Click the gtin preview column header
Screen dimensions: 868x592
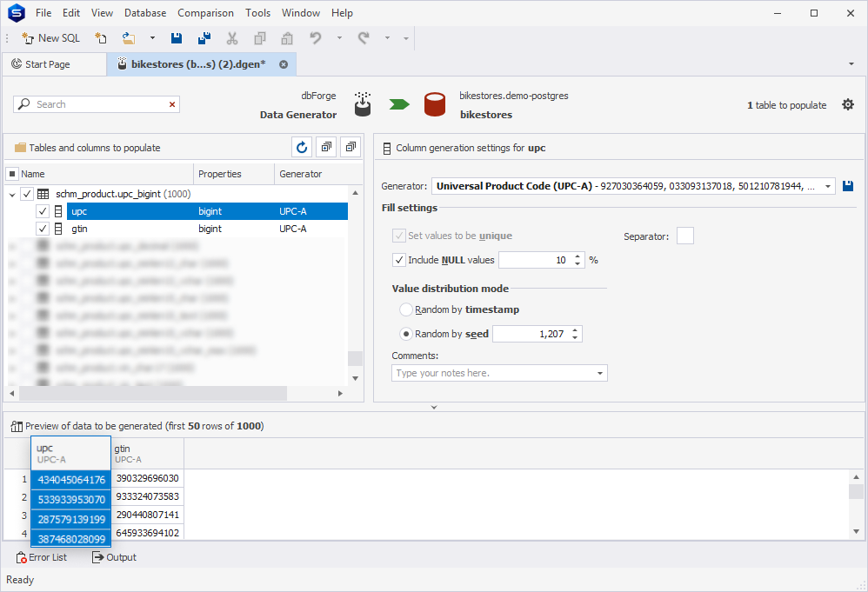148,453
